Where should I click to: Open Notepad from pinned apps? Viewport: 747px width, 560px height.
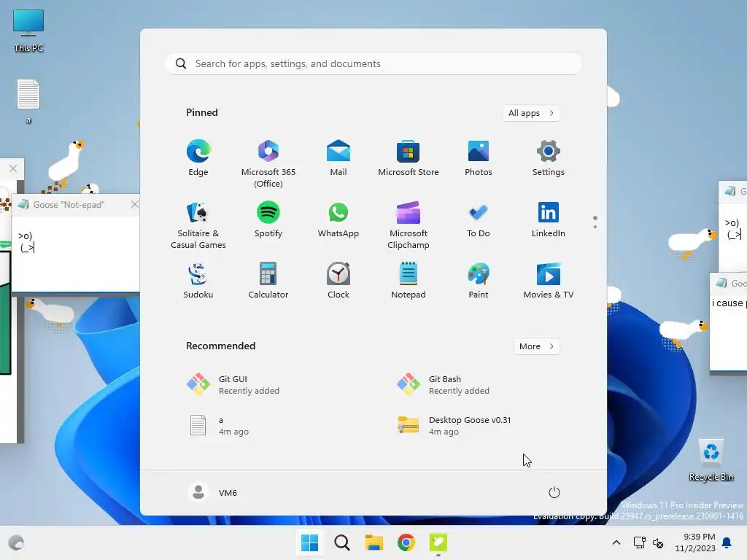[409, 281]
